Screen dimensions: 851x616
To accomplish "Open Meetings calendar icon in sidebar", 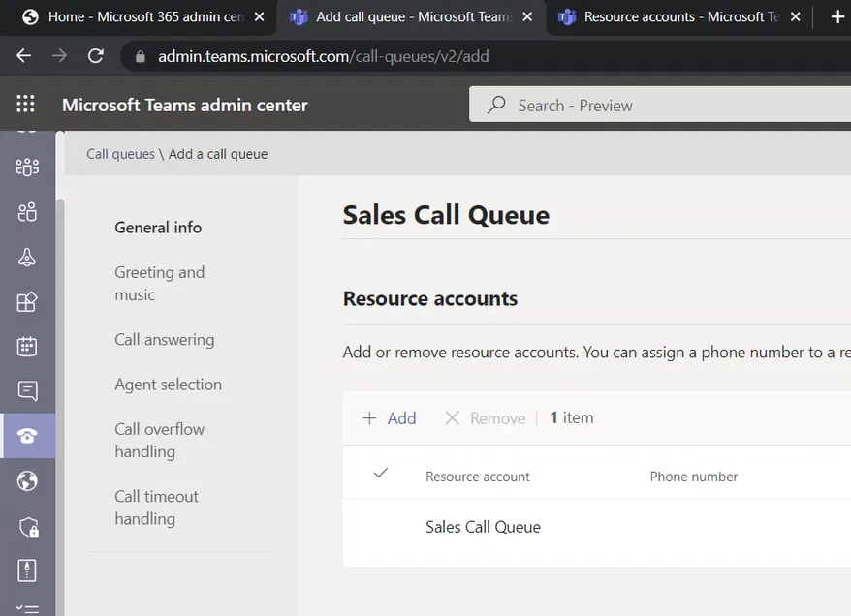I will pyautogui.click(x=27, y=346).
